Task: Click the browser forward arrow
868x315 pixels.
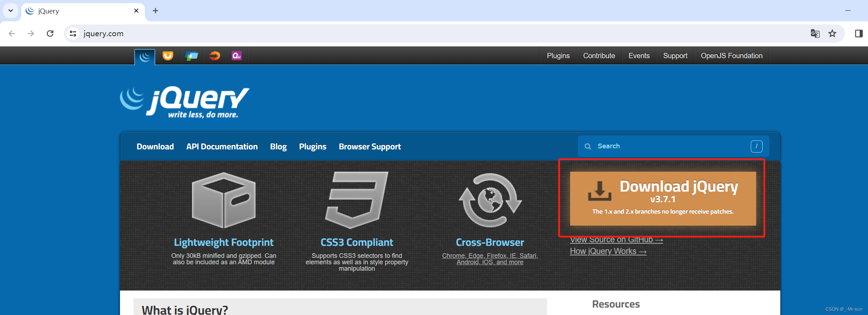Action: coord(31,34)
